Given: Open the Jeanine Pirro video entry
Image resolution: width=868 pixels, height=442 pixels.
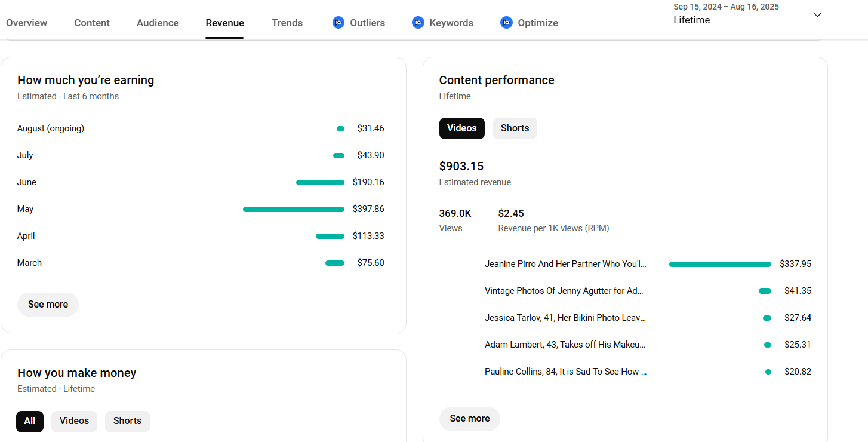Looking at the screenshot, I should point(565,264).
